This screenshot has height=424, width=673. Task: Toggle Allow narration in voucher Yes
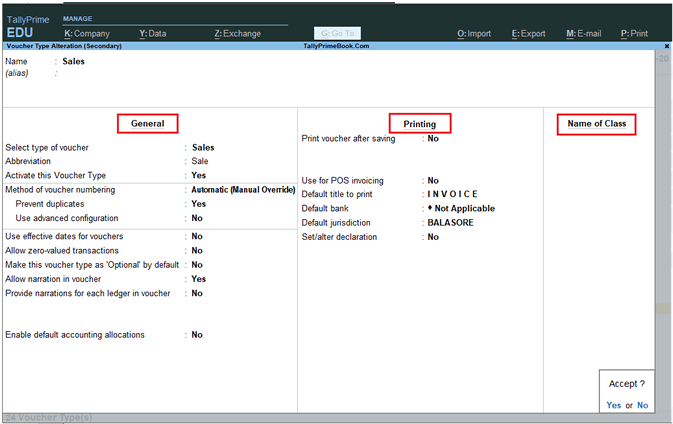[x=198, y=279]
